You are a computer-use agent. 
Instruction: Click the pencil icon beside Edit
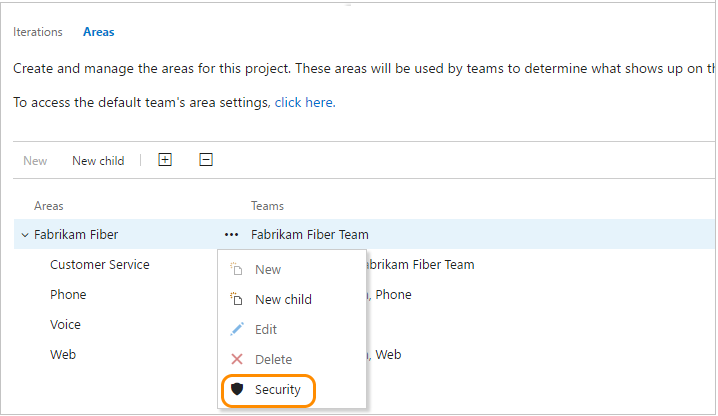pos(237,329)
